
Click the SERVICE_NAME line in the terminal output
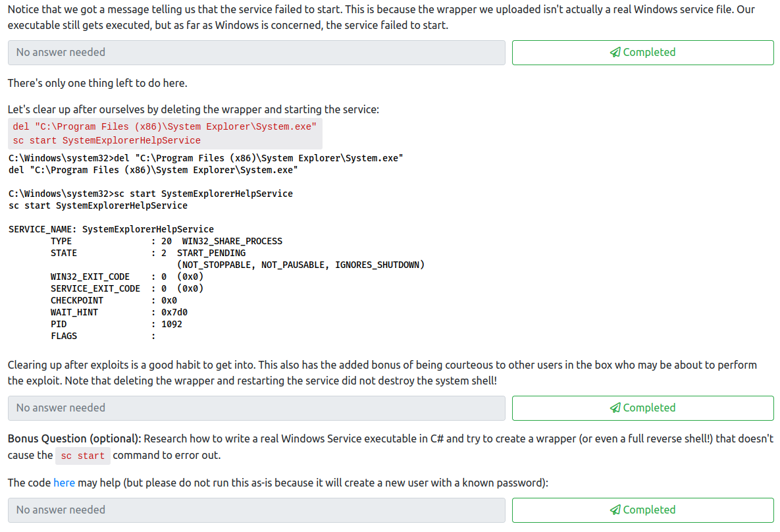point(111,229)
